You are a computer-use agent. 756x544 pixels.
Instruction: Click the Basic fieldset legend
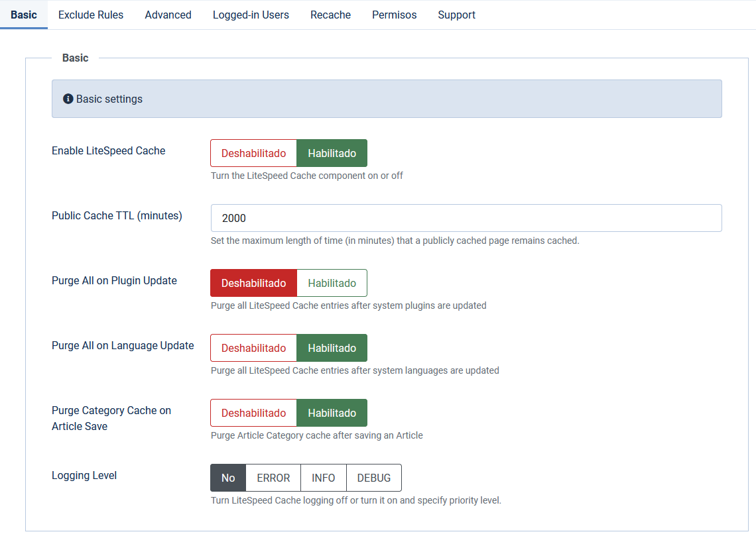tap(75, 58)
